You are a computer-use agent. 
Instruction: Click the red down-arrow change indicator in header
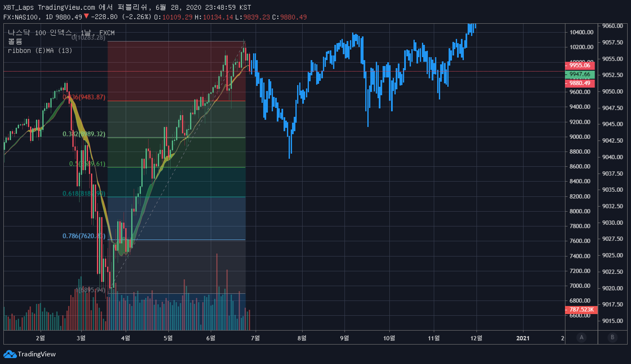[x=86, y=16]
